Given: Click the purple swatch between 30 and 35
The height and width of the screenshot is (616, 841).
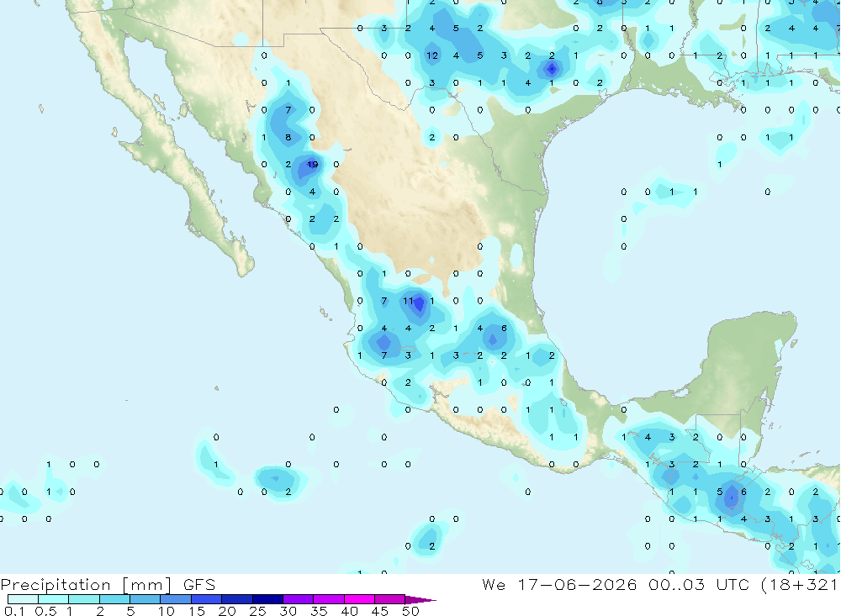Looking at the screenshot, I should click(x=298, y=599).
